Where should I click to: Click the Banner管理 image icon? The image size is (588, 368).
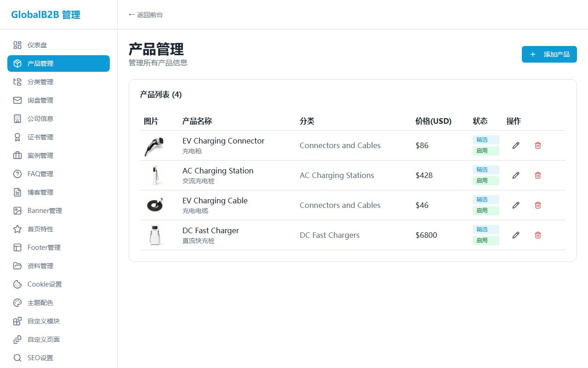[x=17, y=211]
